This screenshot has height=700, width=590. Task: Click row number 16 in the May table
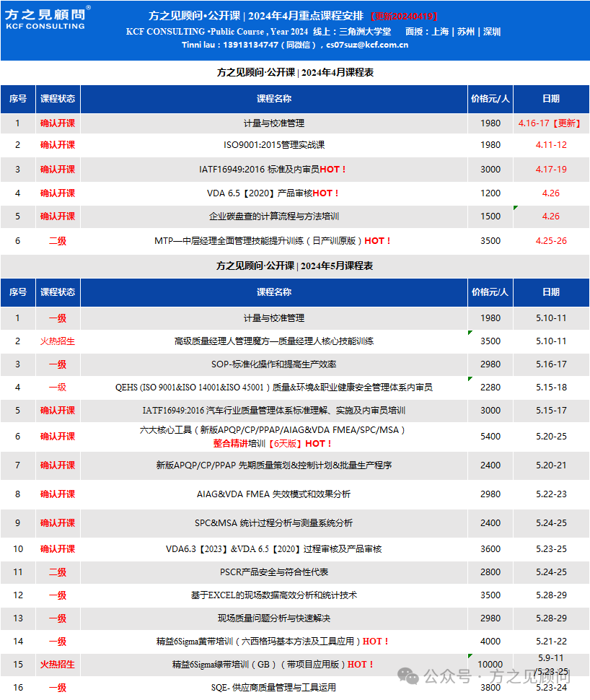(18, 688)
